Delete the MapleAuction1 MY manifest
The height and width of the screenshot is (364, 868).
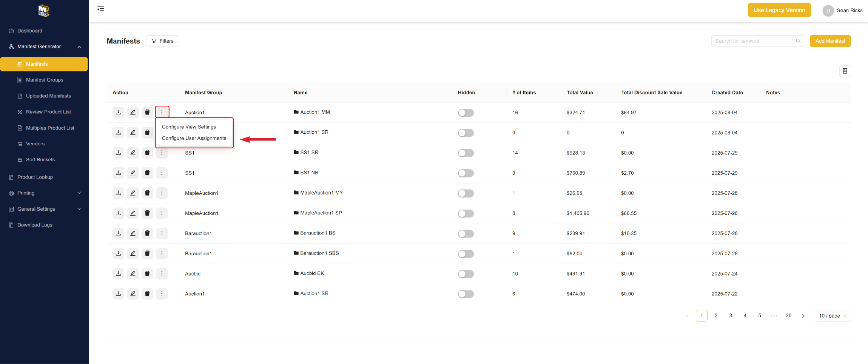point(147,193)
